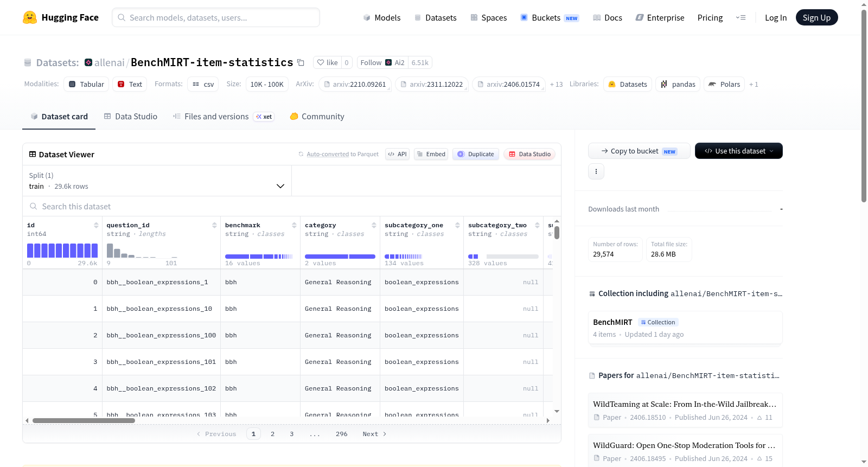The height and width of the screenshot is (467, 868).
Task: Open arxiv:2311.12022 tag
Action: 432,84
